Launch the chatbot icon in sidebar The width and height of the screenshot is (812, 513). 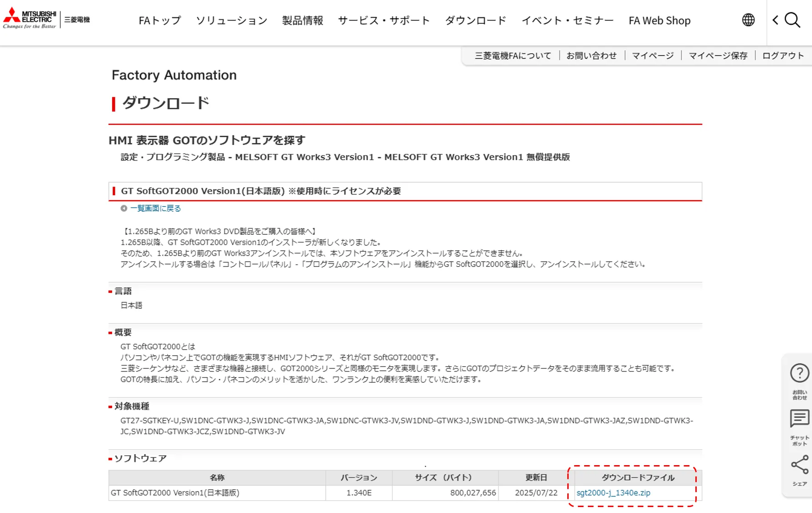pyautogui.click(x=799, y=419)
